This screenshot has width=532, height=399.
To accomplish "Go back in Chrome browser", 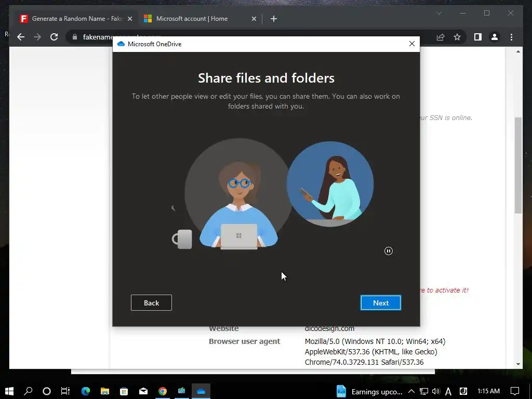I will click(21, 37).
